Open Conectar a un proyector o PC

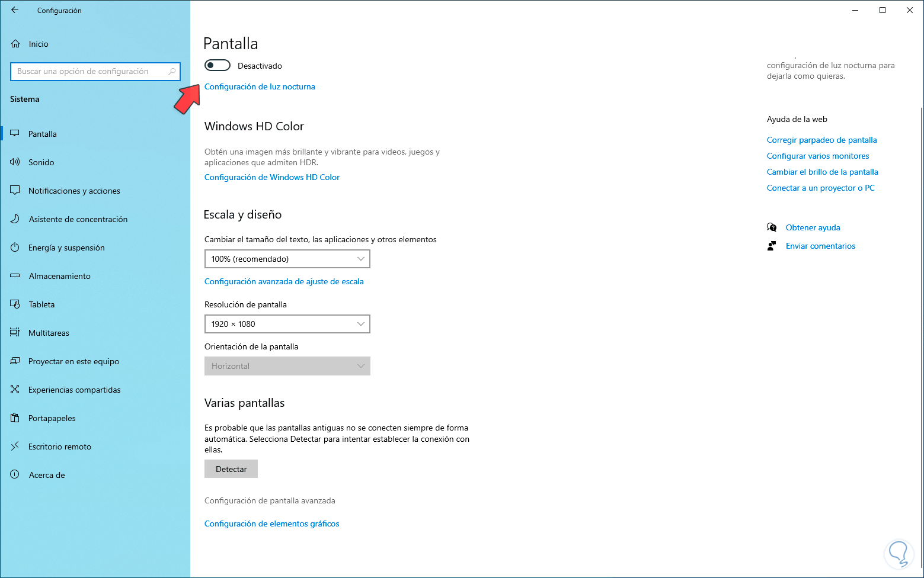point(821,188)
